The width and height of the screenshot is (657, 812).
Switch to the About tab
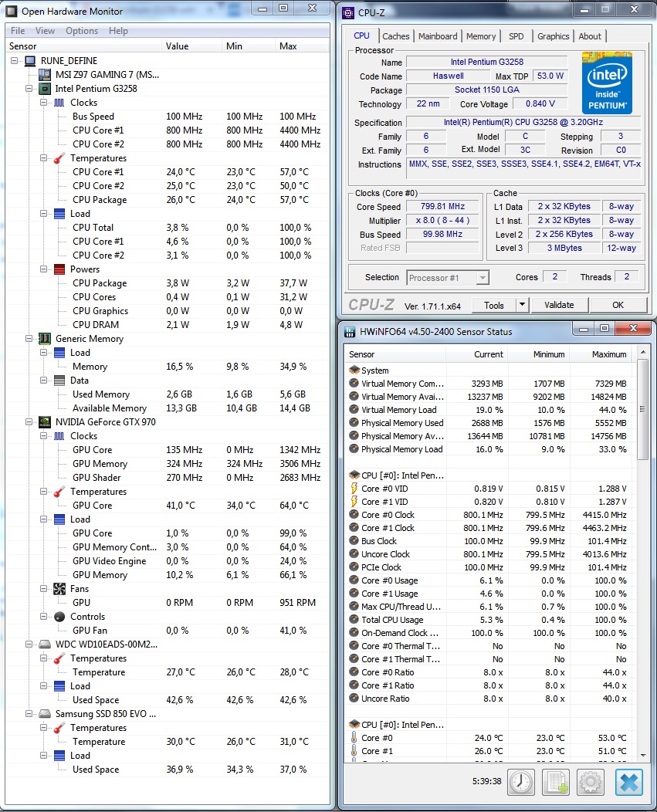[x=590, y=36]
